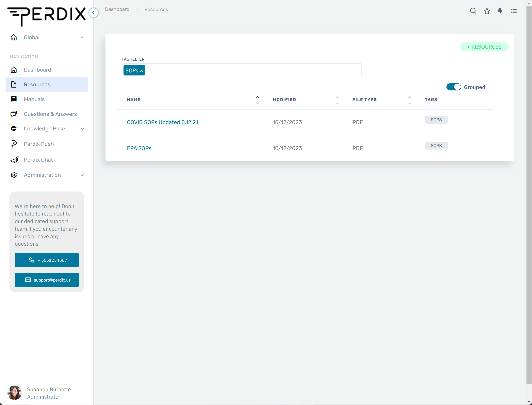532x405 pixels.
Task: Open the COVID SOPs Updated 8.12.21 link
Action: 162,122
